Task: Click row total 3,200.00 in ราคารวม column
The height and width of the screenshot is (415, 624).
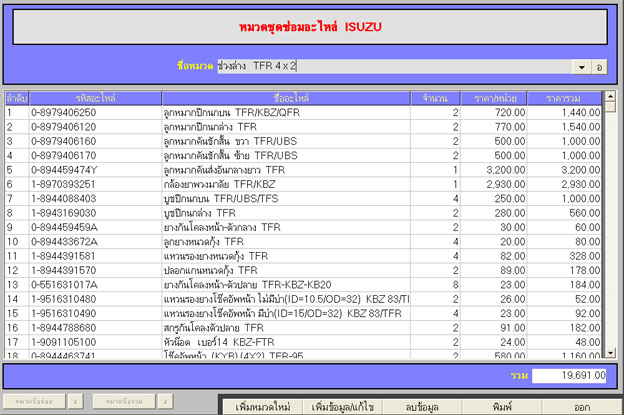Action: pos(581,170)
